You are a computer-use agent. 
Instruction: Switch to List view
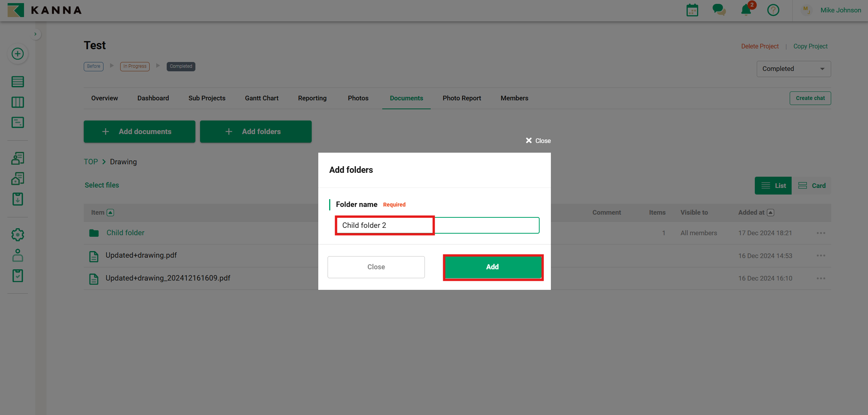pyautogui.click(x=773, y=186)
